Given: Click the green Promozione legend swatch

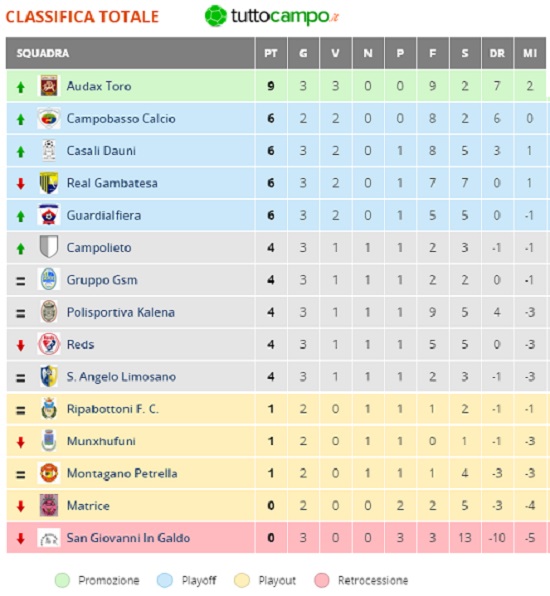Looking at the screenshot, I should tap(62, 580).
